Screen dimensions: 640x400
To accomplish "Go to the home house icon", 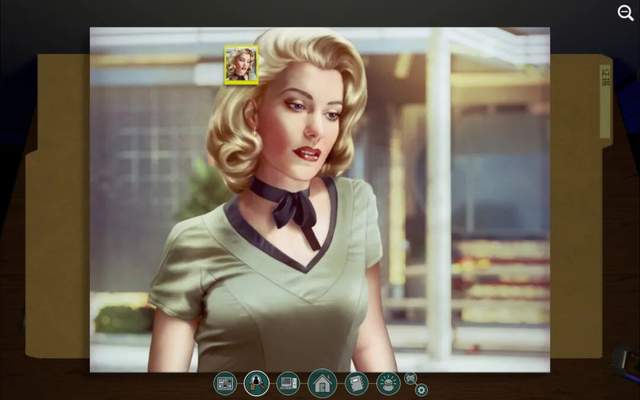I will (322, 383).
